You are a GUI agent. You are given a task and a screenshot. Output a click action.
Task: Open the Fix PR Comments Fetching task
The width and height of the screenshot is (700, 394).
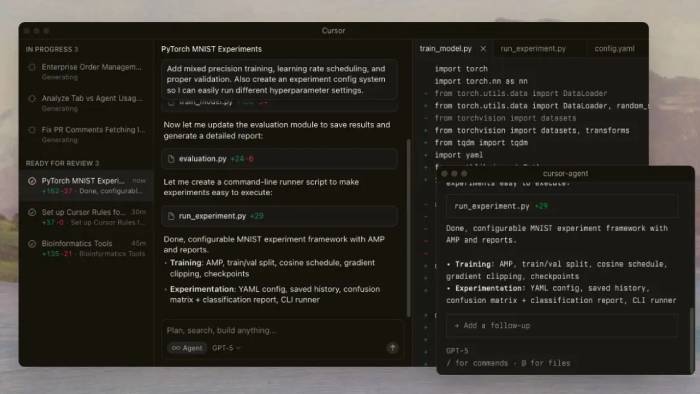pos(86,134)
